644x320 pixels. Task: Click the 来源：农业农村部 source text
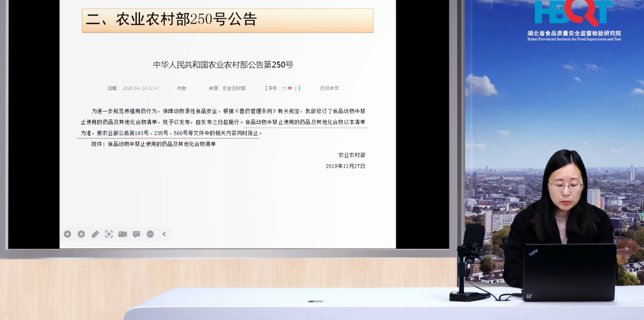(227, 89)
